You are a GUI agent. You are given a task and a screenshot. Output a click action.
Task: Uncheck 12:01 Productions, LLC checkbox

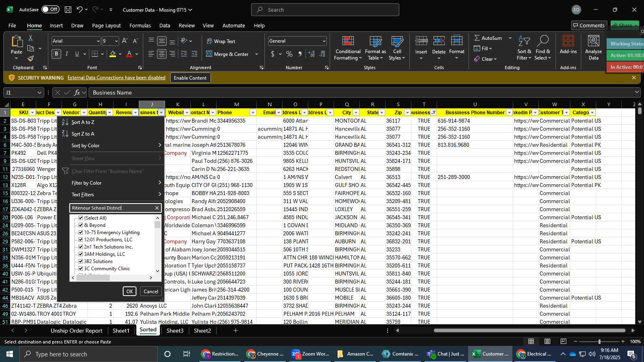(x=80, y=240)
